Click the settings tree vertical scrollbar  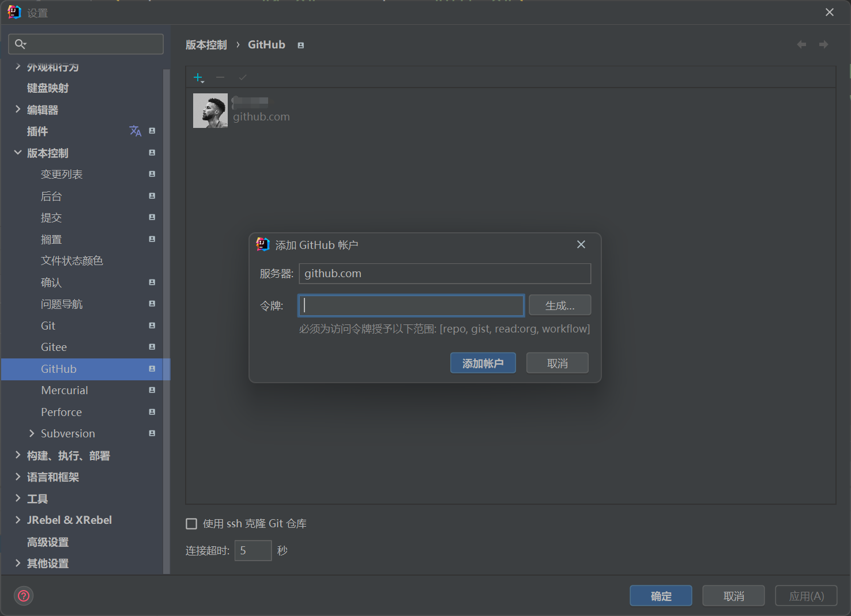tap(167, 321)
